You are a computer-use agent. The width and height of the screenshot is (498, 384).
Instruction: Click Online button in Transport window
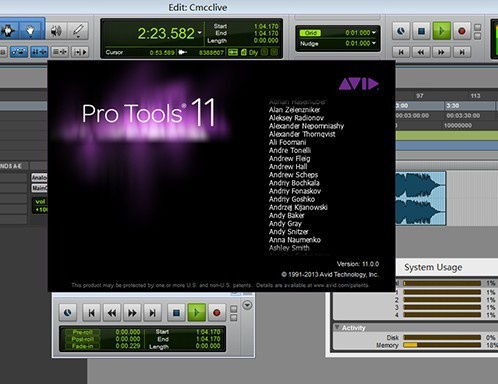coord(68,313)
